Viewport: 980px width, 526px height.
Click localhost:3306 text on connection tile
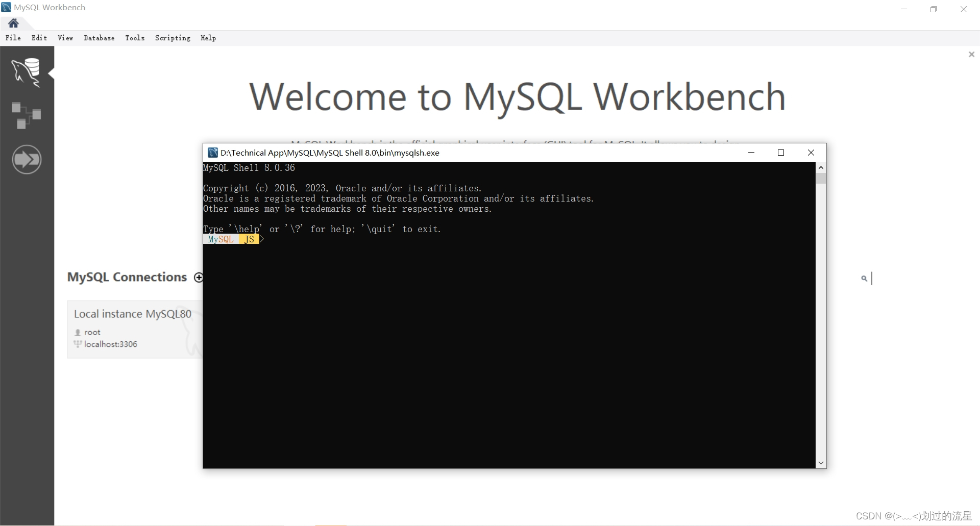[111, 344]
